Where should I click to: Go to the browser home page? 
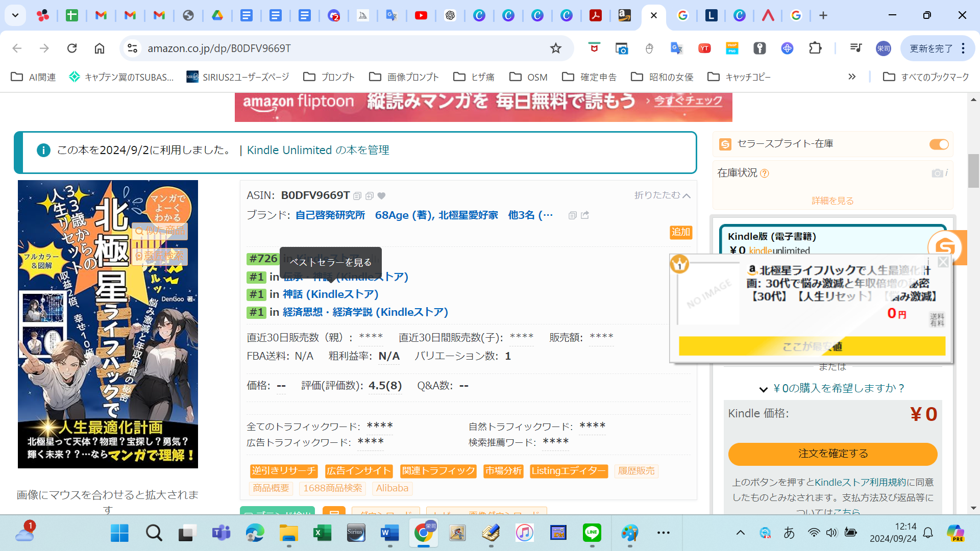[100, 48]
